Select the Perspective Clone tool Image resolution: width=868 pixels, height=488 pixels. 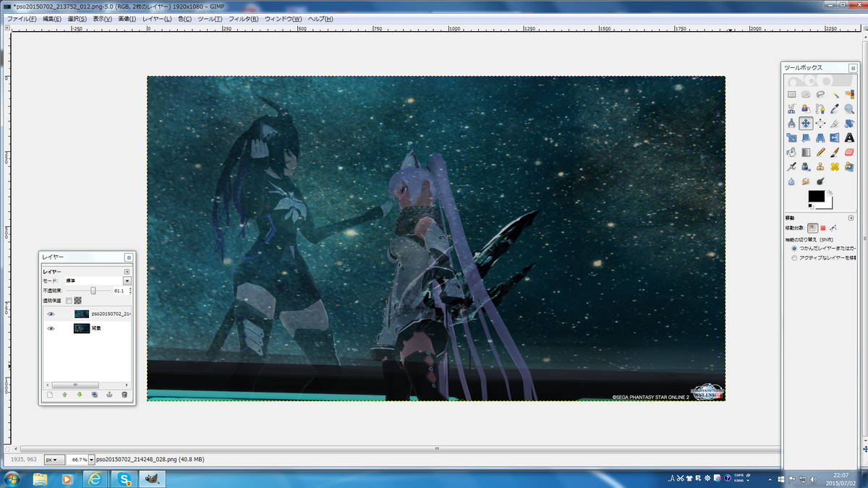tap(849, 167)
